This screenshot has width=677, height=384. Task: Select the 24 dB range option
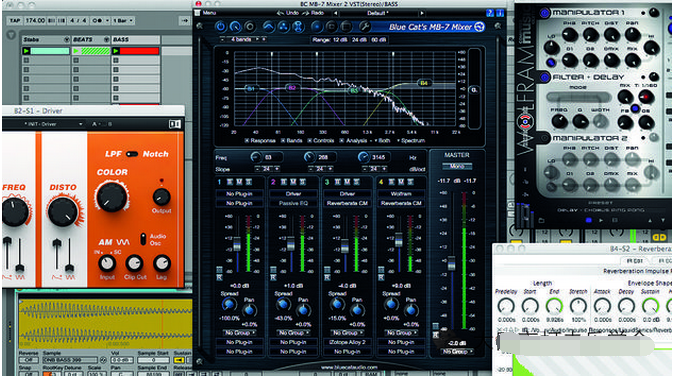click(358, 40)
